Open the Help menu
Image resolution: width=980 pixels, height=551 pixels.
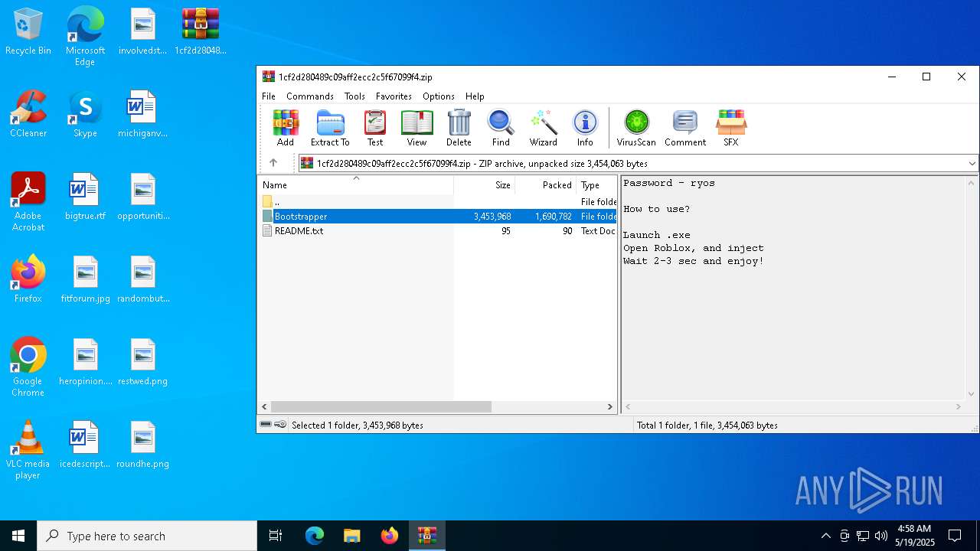tap(475, 96)
